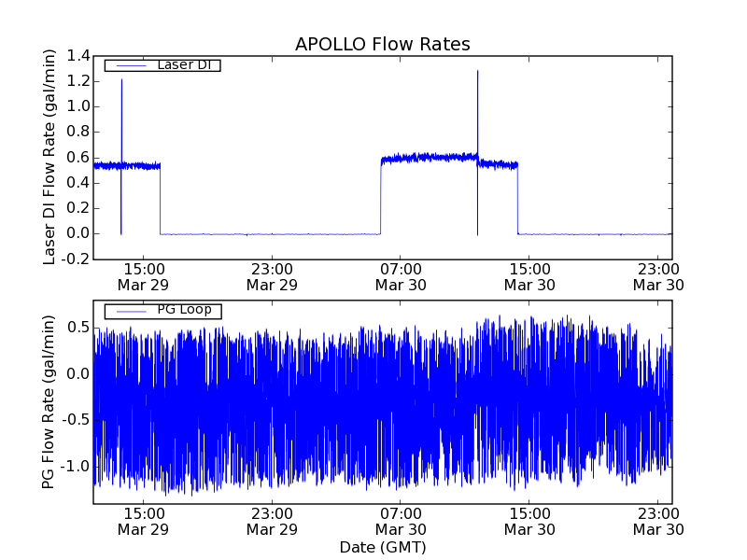The image size is (747, 560).
Task: Click the 0.0 tick on PG Flow axis
Action: click(x=78, y=374)
